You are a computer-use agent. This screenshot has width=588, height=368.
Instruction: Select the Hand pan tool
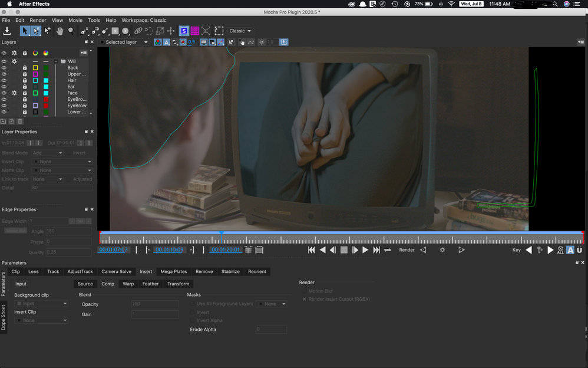tap(60, 31)
